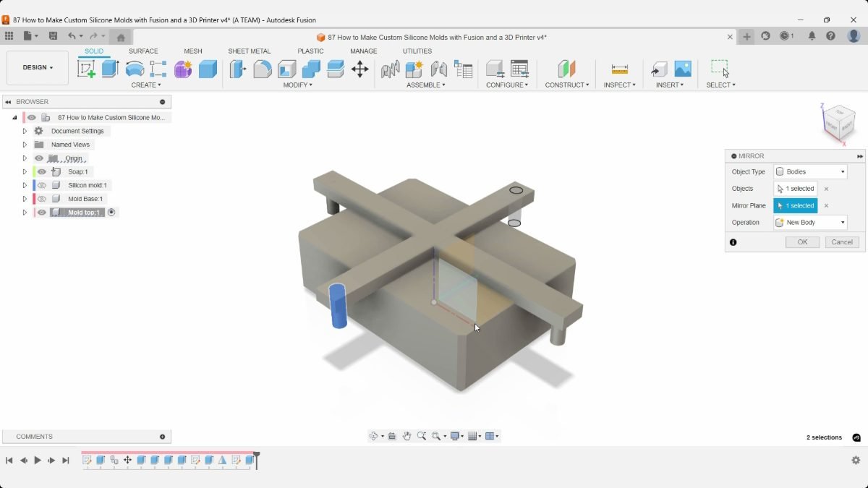This screenshot has height=488, width=868.
Task: Clear the Objects selection with X
Action: tap(826, 189)
